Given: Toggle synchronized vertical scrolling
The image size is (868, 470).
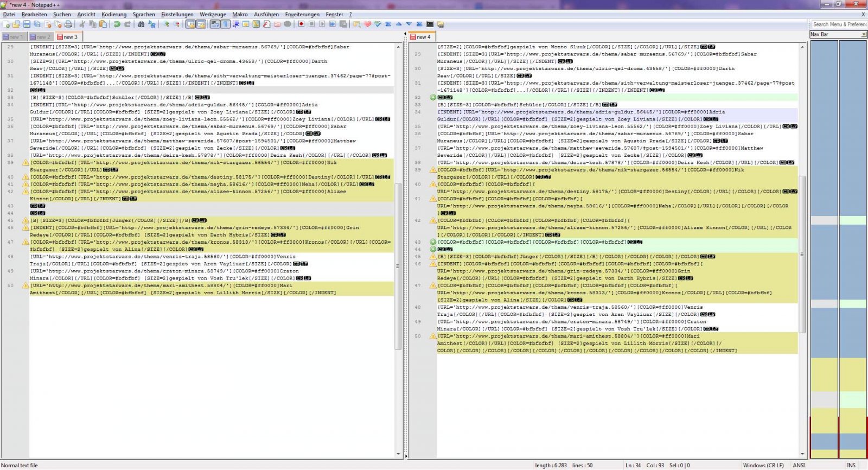Looking at the screenshot, I should tap(190, 24).
